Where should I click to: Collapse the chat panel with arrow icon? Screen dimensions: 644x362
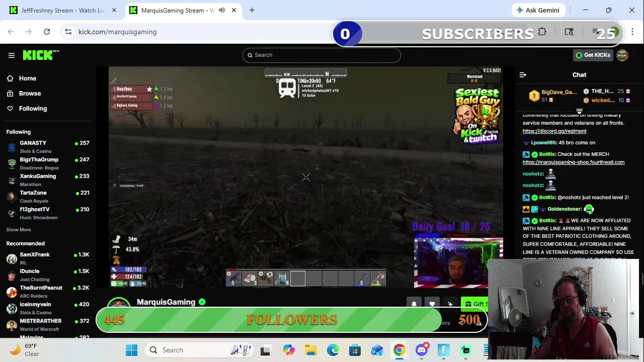(x=523, y=75)
